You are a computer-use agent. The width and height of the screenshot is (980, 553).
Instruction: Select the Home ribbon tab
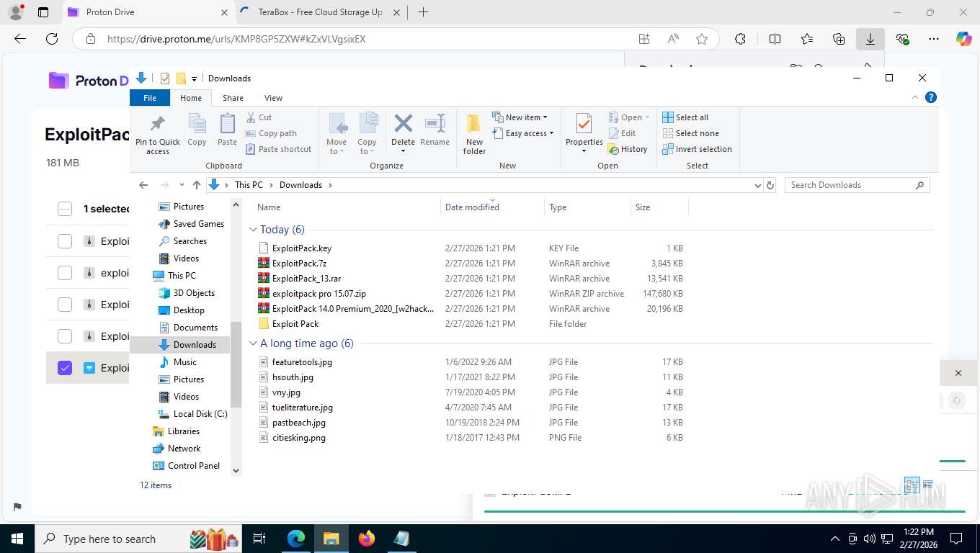click(191, 98)
